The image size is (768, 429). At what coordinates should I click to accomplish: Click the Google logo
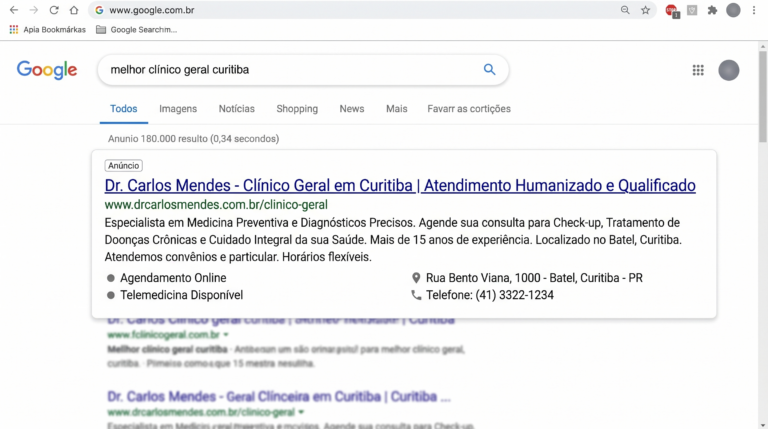click(47, 70)
